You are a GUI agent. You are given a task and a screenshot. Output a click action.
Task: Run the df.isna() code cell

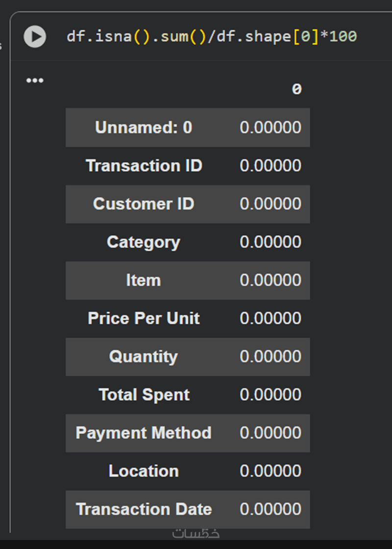35,37
